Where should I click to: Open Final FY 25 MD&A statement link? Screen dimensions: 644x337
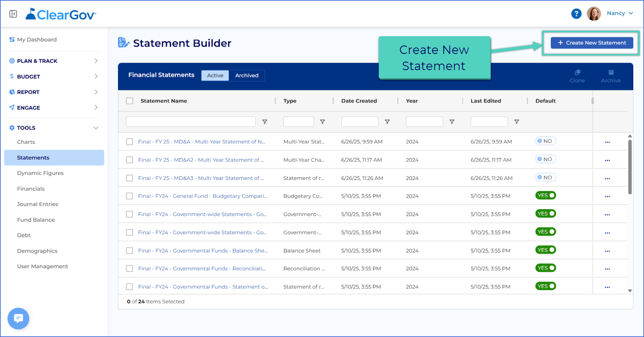pos(202,142)
